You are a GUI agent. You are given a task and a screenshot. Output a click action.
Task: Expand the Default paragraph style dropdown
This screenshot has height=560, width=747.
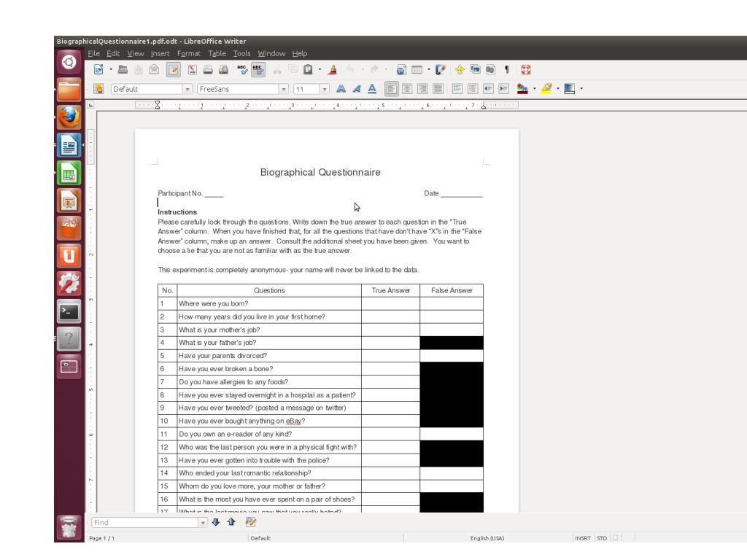[x=187, y=89]
